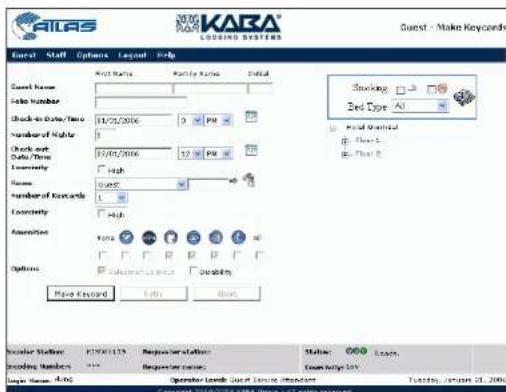Screen dimensions: 506x392
Task: Click the Initial input field
Action: (260, 89)
